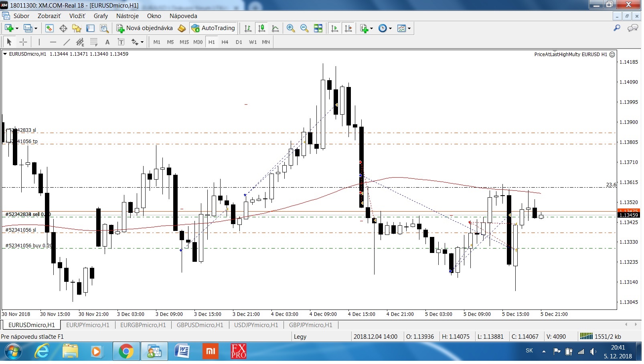Toggle chart shift button
Image resolution: width=644 pixels, height=364 pixels.
348,28
